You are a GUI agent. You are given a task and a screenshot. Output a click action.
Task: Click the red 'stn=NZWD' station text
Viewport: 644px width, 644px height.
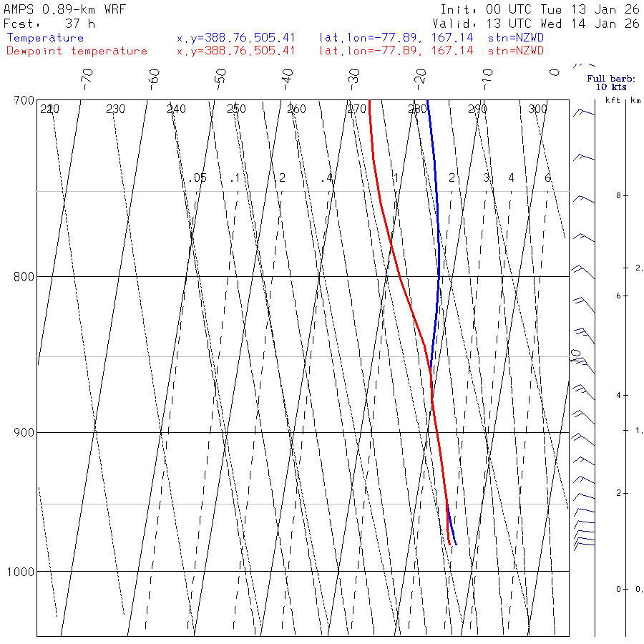pyautogui.click(x=515, y=51)
